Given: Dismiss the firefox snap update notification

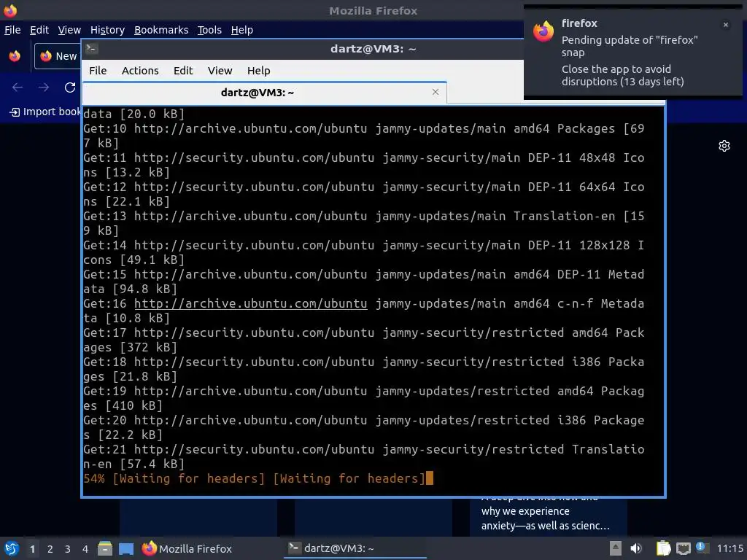Looking at the screenshot, I should 726,25.
